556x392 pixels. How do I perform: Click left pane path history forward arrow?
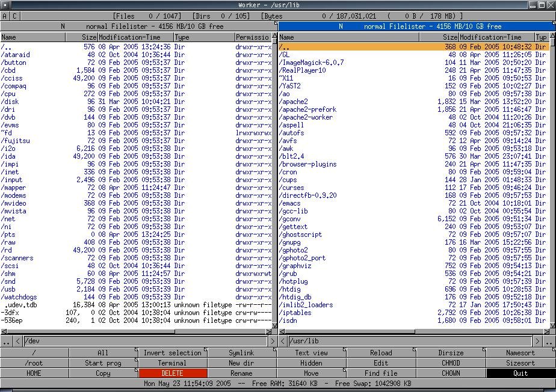click(273, 341)
